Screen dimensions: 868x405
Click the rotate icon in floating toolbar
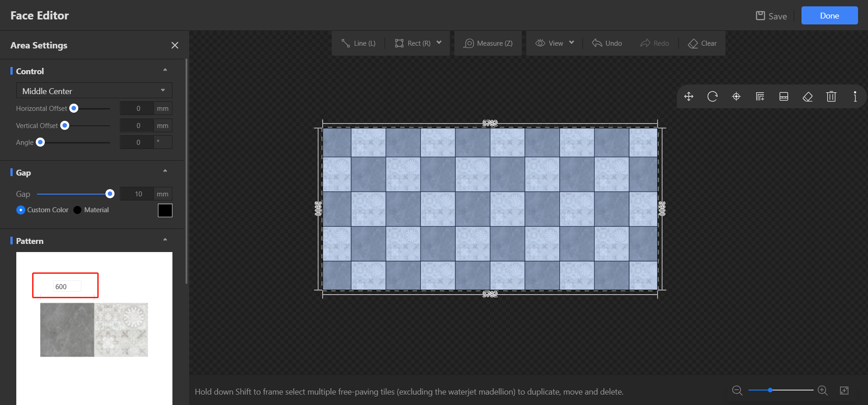(712, 96)
